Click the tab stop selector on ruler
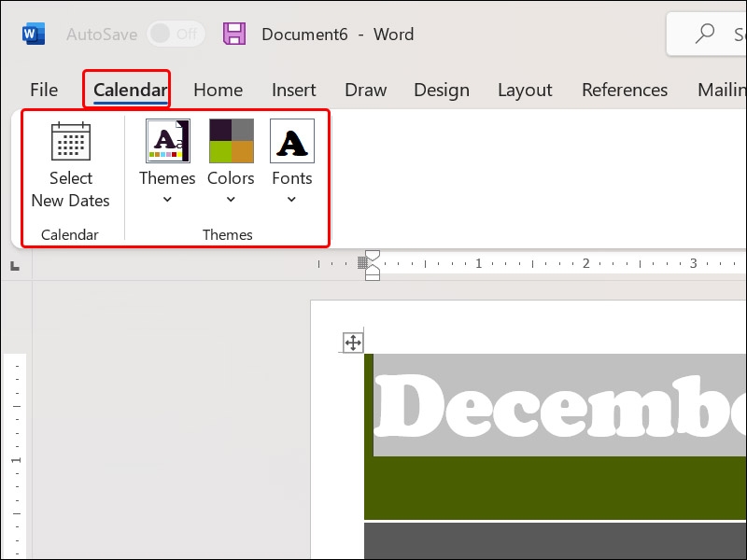 (15, 266)
